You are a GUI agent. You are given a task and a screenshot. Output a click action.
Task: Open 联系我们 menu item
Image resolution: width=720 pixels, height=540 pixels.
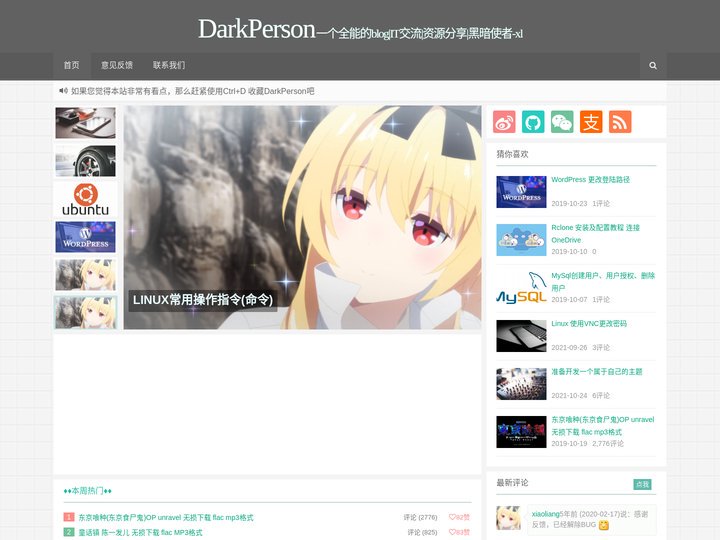point(169,66)
